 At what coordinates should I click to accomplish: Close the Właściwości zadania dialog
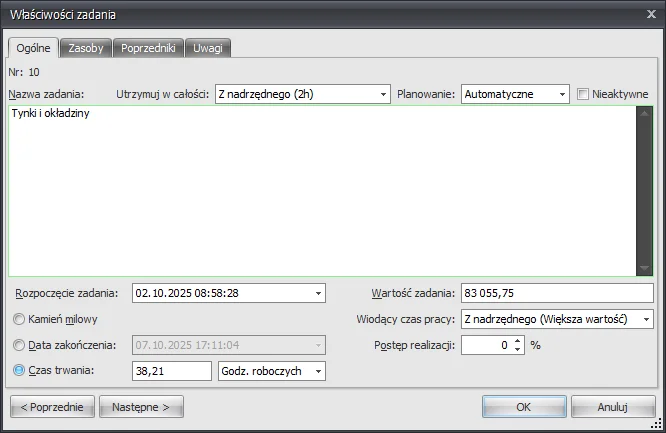point(651,13)
